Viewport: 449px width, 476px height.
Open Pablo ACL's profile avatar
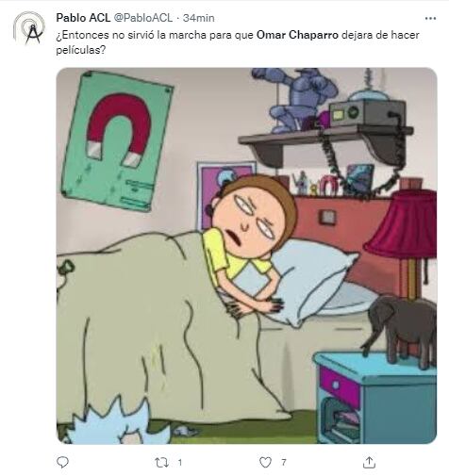[x=29, y=28]
